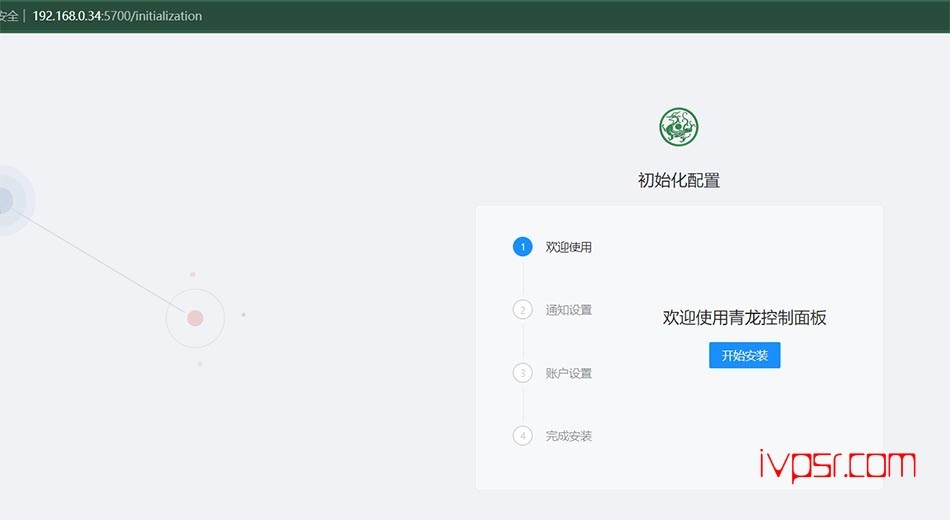This screenshot has width=950, height=520.
Task: Click the green Qinglong dragon logo
Action: [679, 127]
